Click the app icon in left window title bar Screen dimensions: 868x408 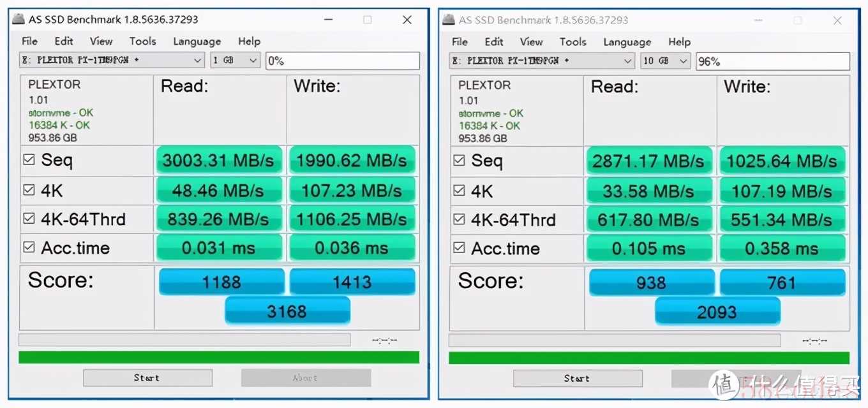pyautogui.click(x=19, y=19)
